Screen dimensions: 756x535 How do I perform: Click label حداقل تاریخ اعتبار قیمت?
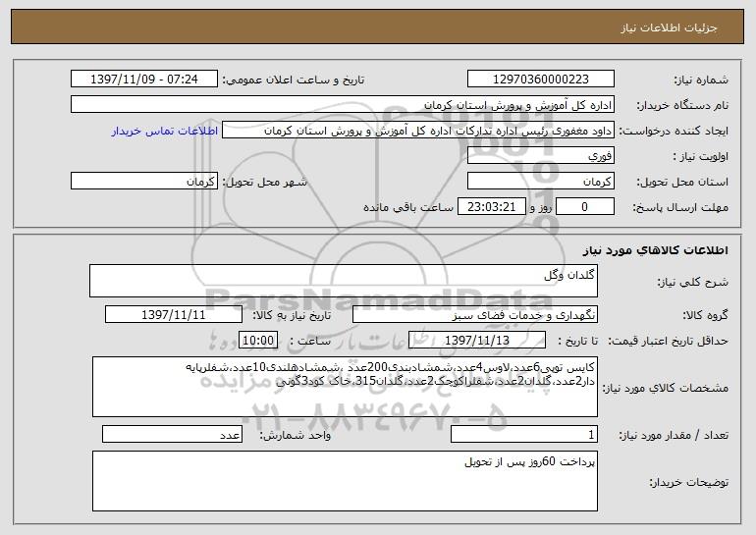tap(669, 342)
